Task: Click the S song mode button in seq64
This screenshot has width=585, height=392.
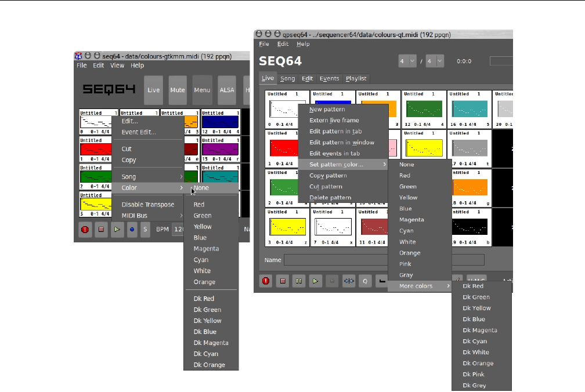Action: (x=145, y=230)
